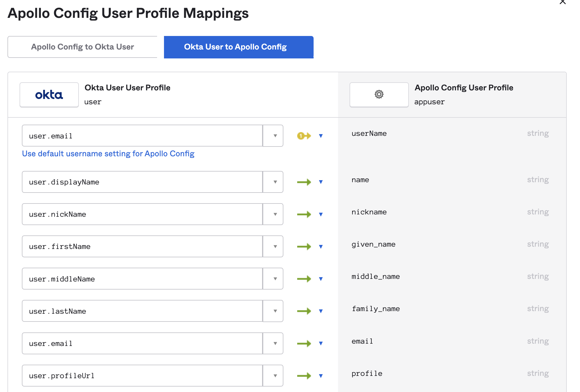Expand attribute list for user.middleName field
The image size is (580, 392).
click(273, 279)
